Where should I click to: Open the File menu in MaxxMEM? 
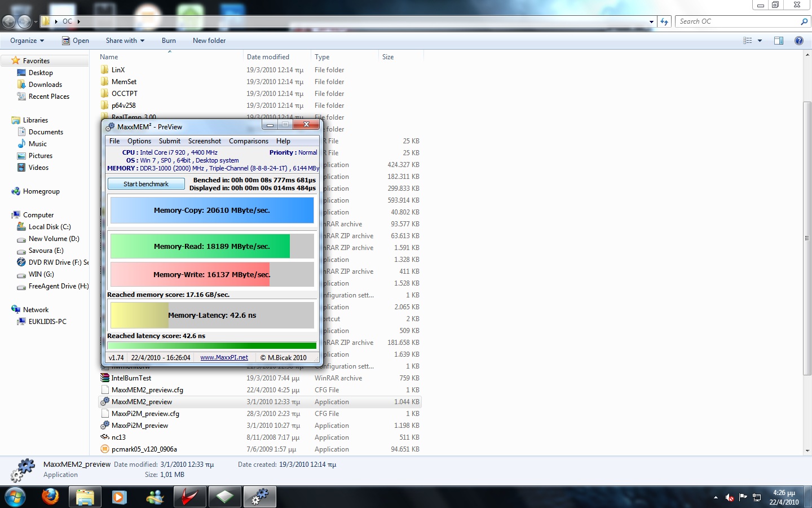(x=114, y=141)
